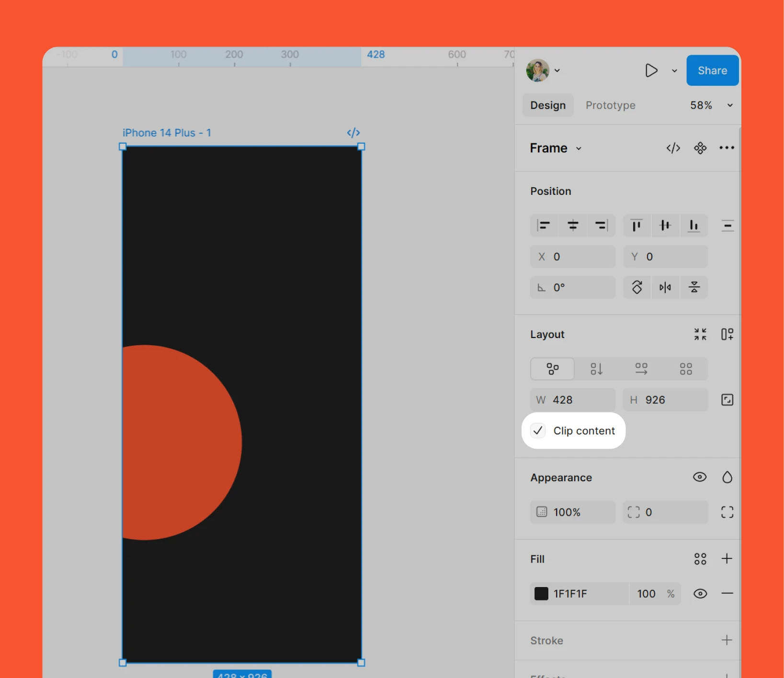Open the dark fill color swatch
This screenshot has width=784, height=678.
click(x=541, y=593)
